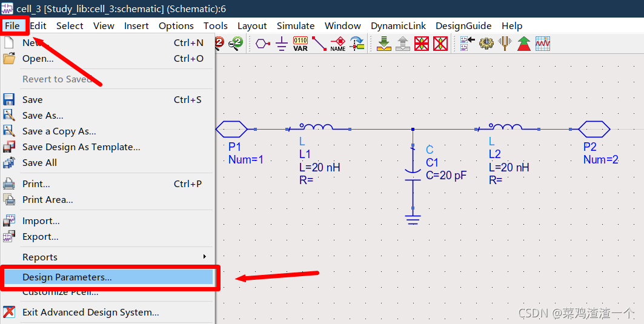Click the Deactivate/Activate component icon
The width and height of the screenshot is (644, 324).
(x=422, y=43)
